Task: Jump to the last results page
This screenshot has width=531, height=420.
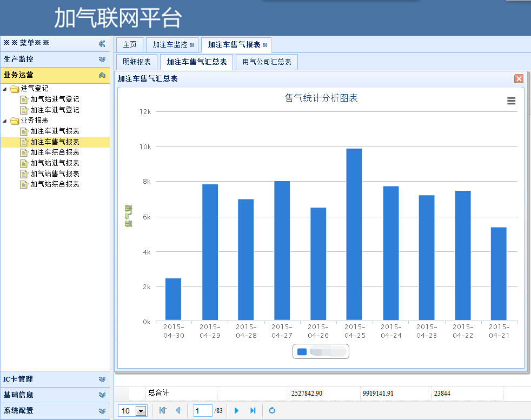Action: click(253, 411)
